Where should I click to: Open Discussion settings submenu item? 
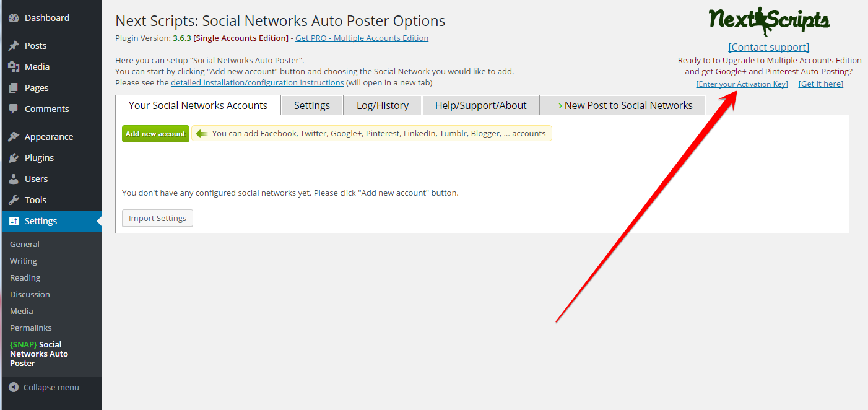click(x=30, y=295)
